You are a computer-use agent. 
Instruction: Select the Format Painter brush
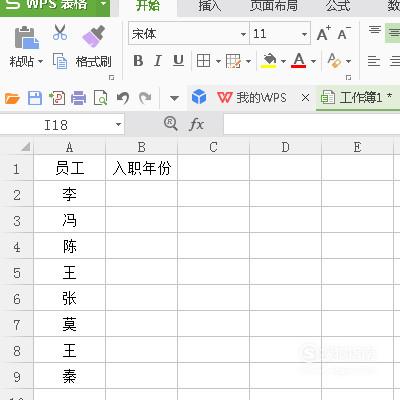(x=94, y=36)
